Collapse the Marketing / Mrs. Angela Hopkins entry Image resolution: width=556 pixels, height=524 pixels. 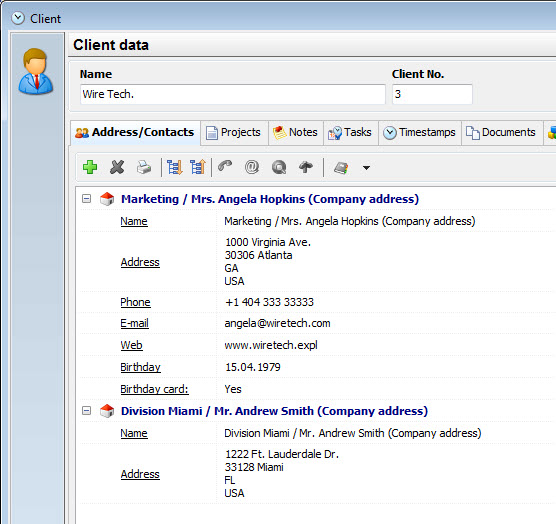[86, 198]
